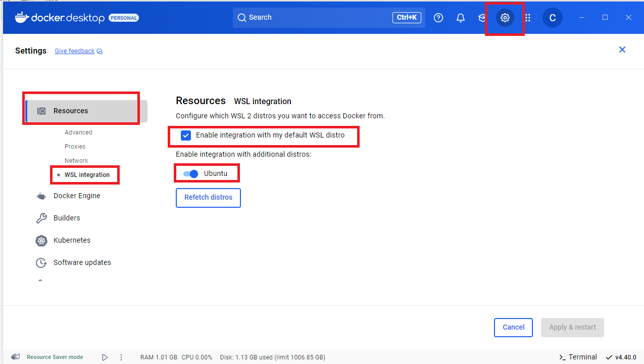The image size is (644, 364).
Task: Close the Settings panel with X
Action: pos(622,50)
